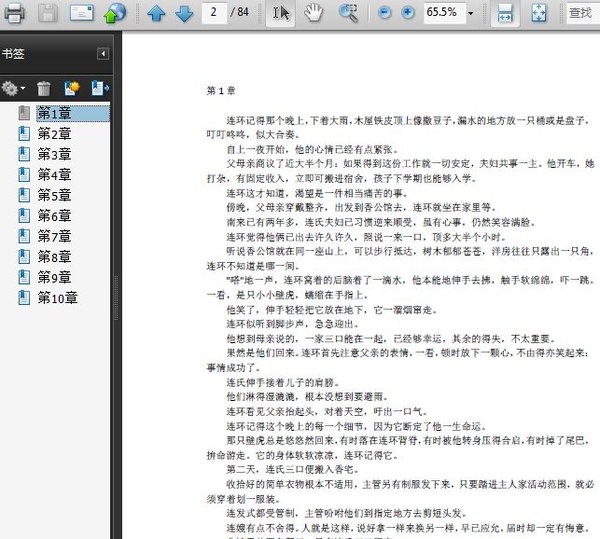Open the 第3章 bookmark

54,155
